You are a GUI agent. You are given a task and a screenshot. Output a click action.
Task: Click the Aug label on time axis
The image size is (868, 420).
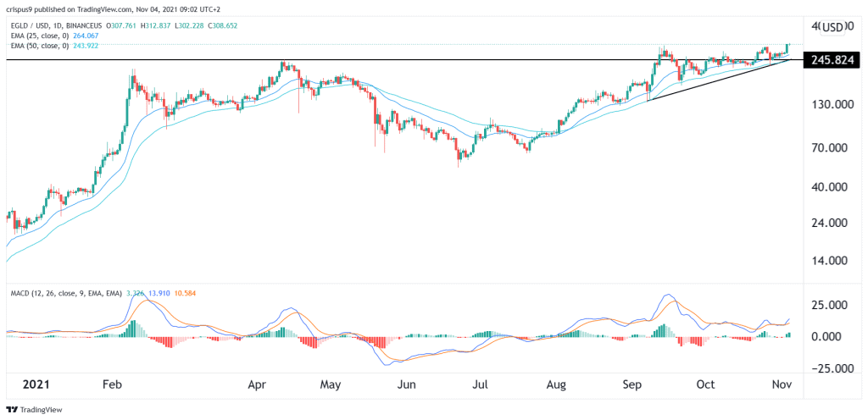pyautogui.click(x=555, y=384)
